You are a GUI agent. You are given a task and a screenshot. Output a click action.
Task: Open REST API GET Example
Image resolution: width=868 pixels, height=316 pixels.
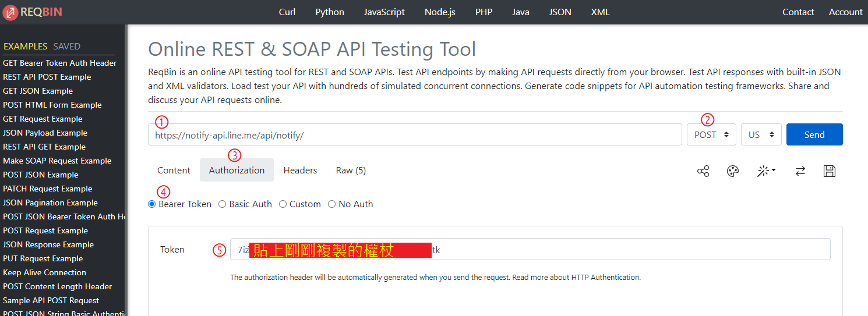[44, 147]
